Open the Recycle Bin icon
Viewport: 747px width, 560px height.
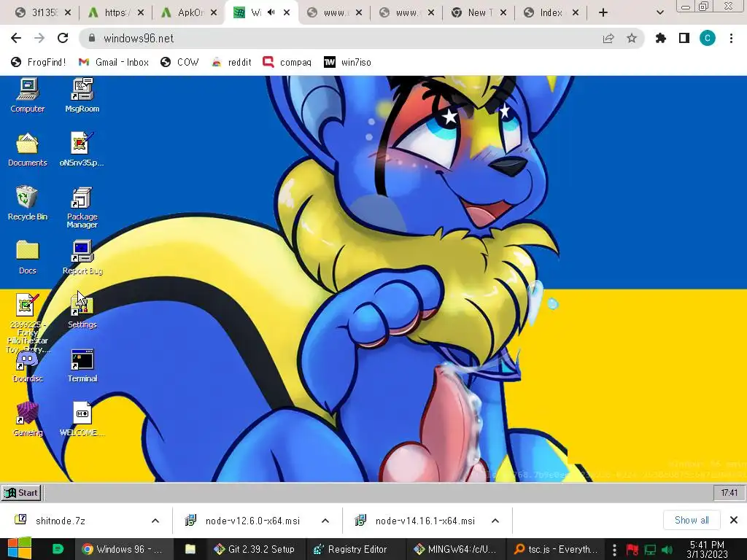tap(27, 203)
